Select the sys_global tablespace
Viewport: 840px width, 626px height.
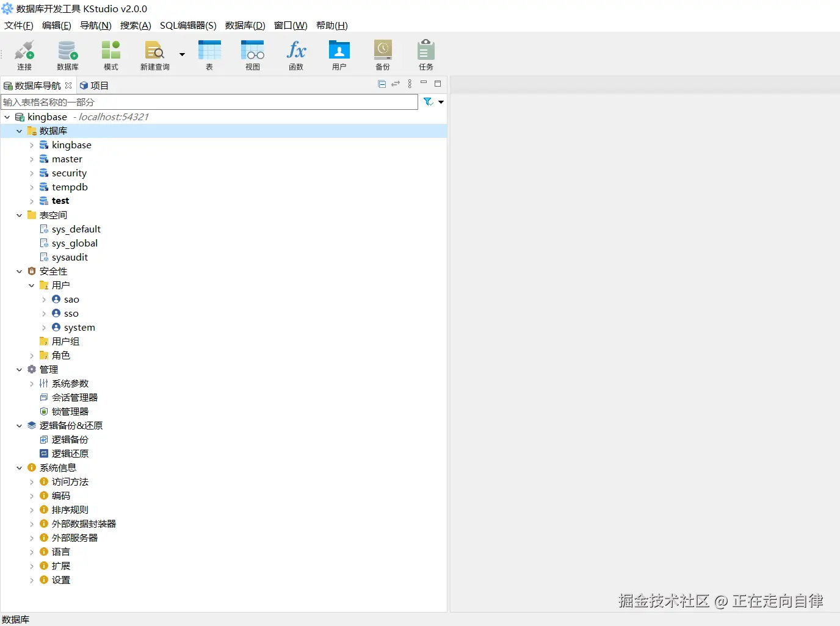tap(74, 243)
